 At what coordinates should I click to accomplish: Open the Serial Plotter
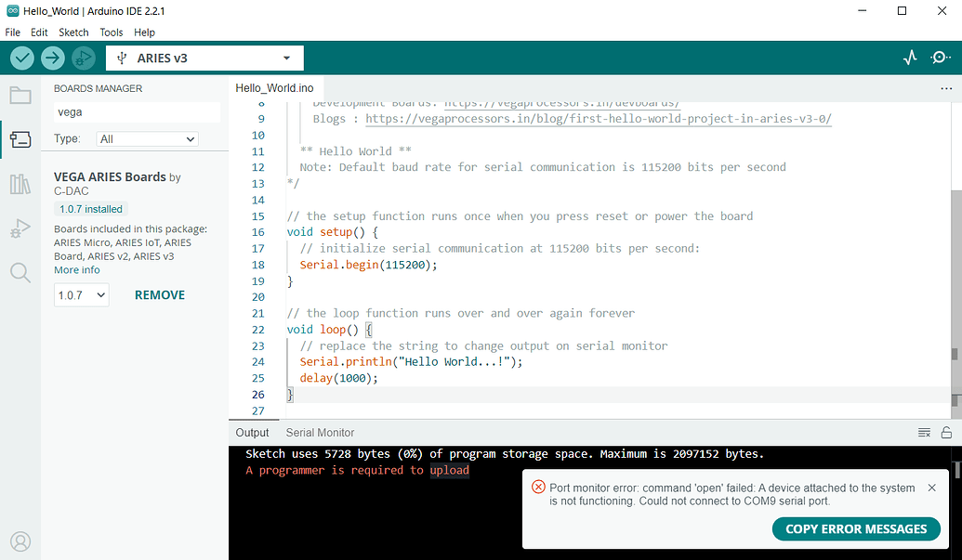(x=909, y=57)
